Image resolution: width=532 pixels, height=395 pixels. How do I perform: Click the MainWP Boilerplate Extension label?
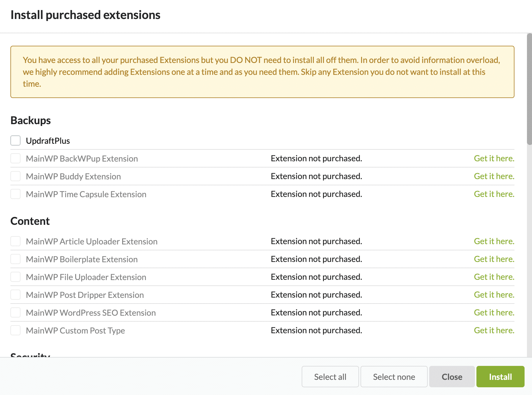(82, 259)
